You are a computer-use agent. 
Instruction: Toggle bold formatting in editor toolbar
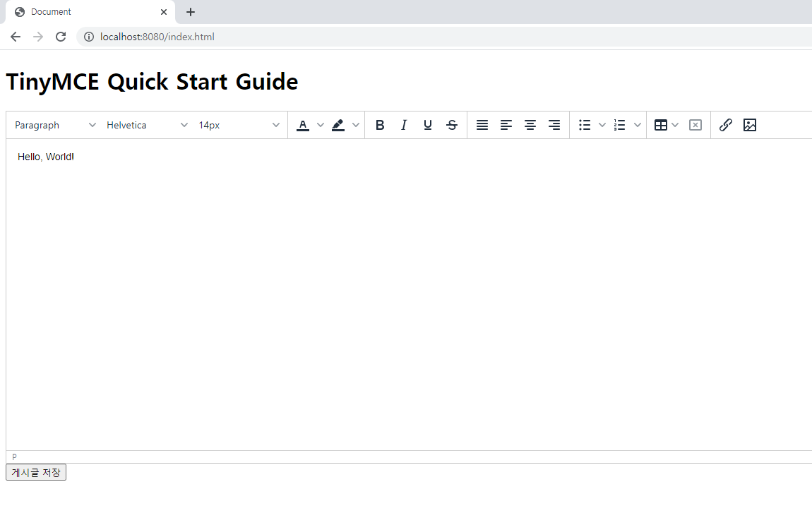point(380,125)
